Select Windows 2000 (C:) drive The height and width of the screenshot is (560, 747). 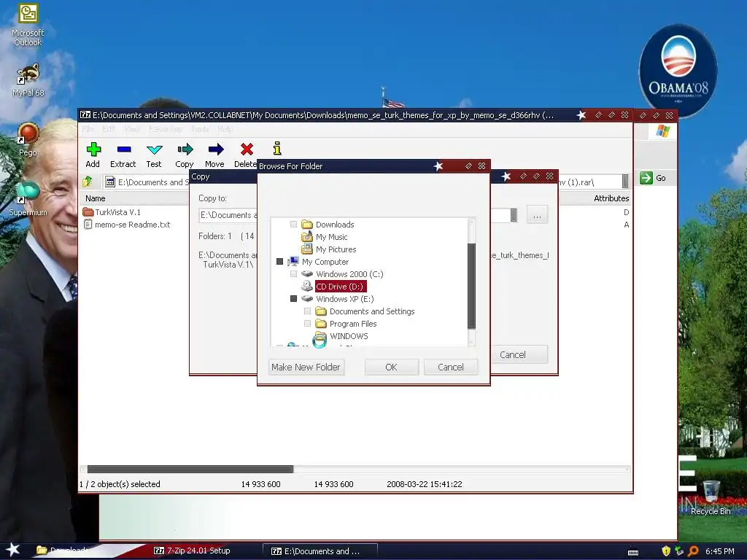click(x=349, y=274)
